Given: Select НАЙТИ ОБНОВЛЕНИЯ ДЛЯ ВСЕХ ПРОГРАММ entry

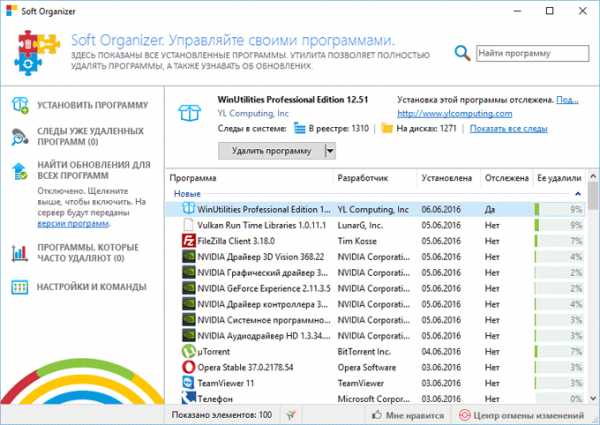Looking at the screenshot, I should coord(94,170).
